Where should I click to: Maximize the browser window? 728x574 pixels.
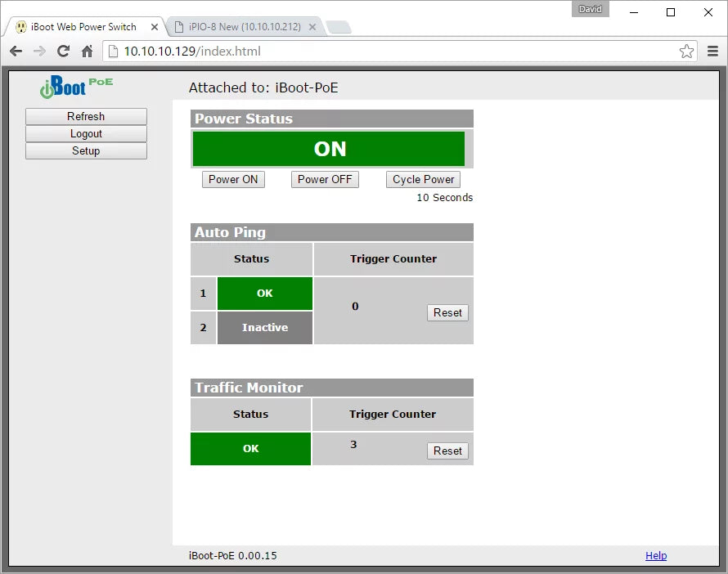671,12
